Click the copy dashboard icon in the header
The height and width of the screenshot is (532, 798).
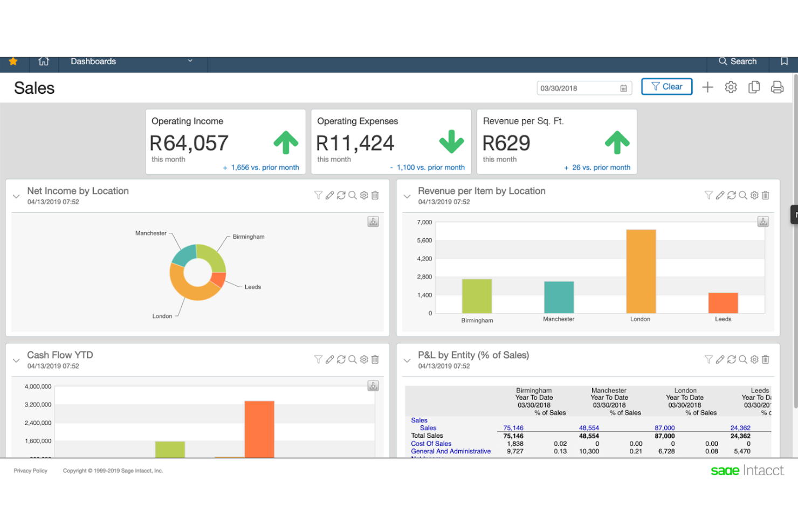pos(754,86)
